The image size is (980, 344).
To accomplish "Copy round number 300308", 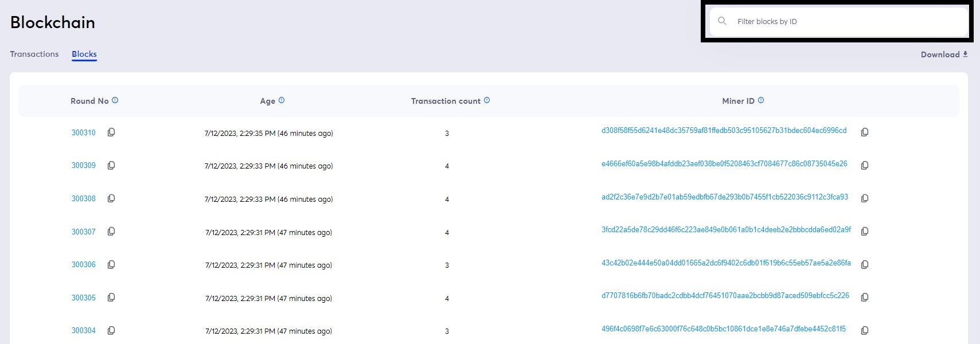I will (x=111, y=198).
